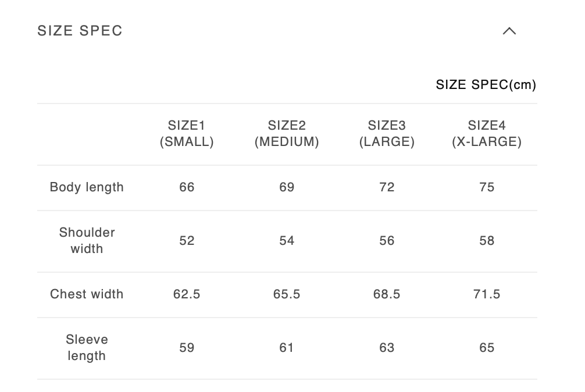The width and height of the screenshot is (585, 392).
Task: Select the SIZE1 (SMALL) column header
Action: 187,134
